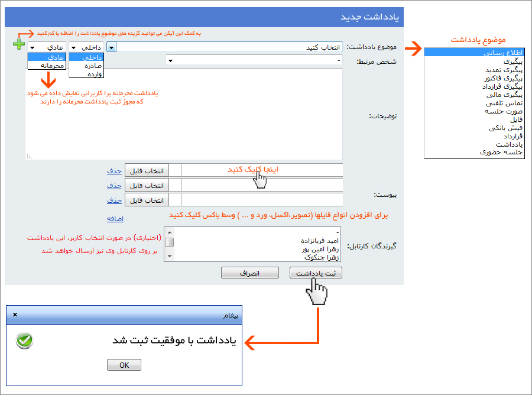This screenshot has height=395, width=532.
Task: Click the recipients list scroll down arrow
Action: (x=170, y=257)
